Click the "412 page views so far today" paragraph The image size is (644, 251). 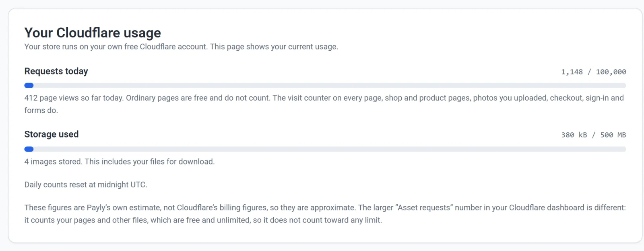[324, 104]
